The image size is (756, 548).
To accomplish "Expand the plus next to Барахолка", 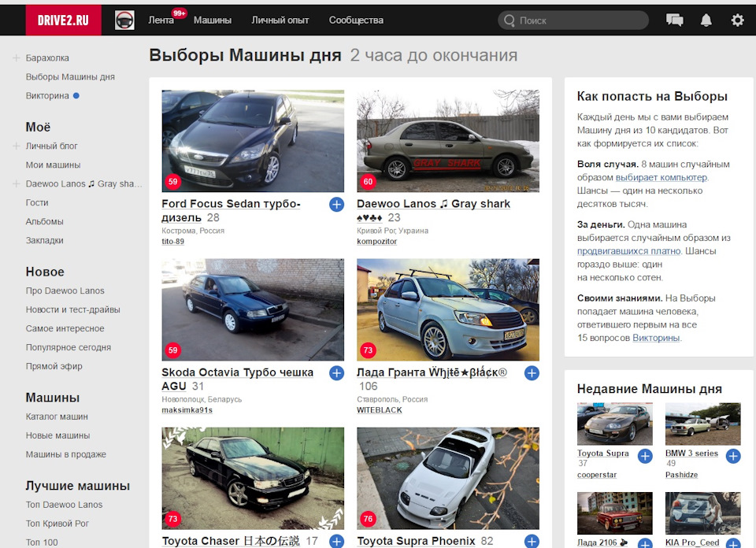I will click(x=16, y=57).
